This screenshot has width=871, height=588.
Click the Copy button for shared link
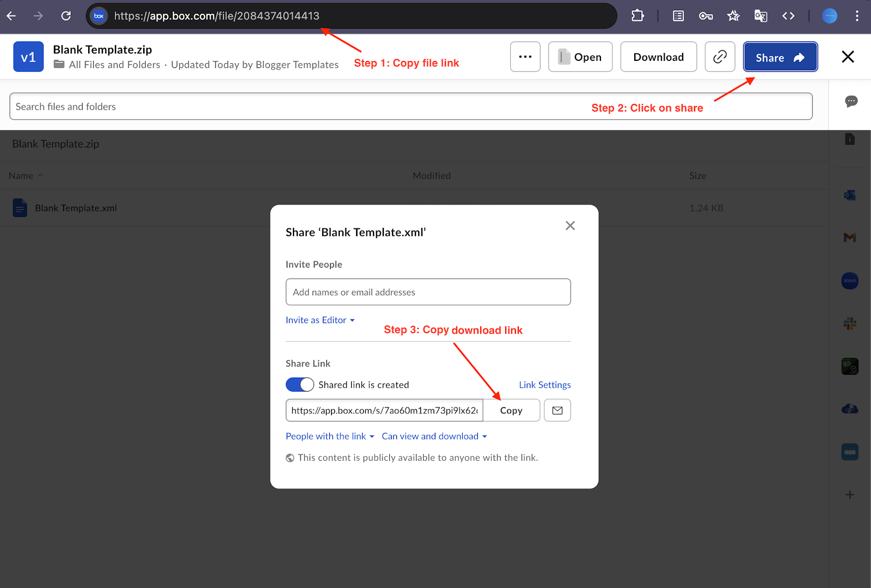(511, 410)
